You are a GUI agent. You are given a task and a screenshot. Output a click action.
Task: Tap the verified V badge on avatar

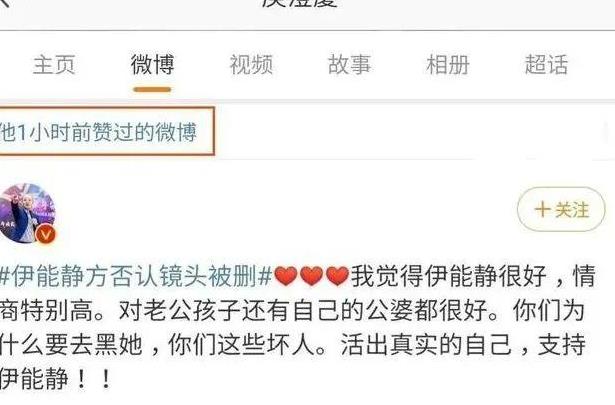[x=46, y=234]
